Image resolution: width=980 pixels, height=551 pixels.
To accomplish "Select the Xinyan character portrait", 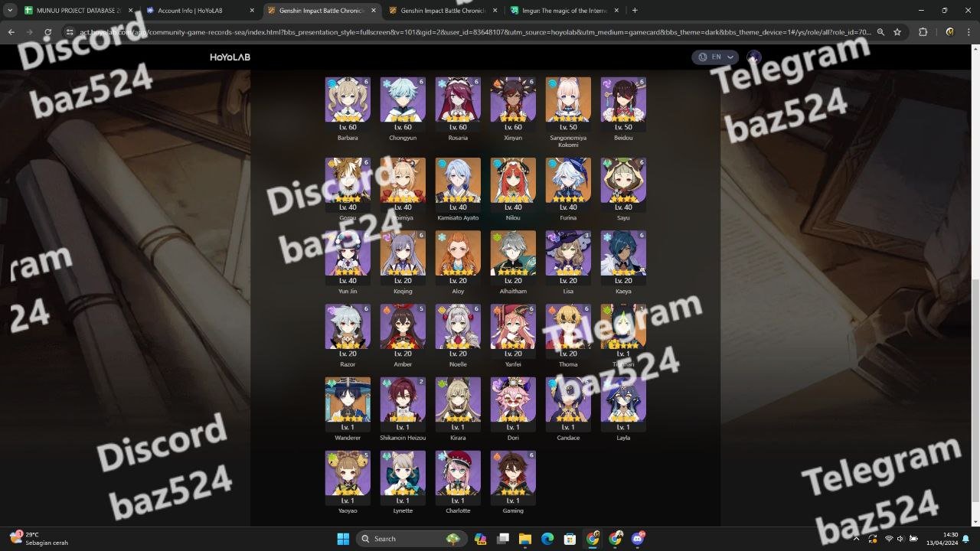I will coord(513,105).
